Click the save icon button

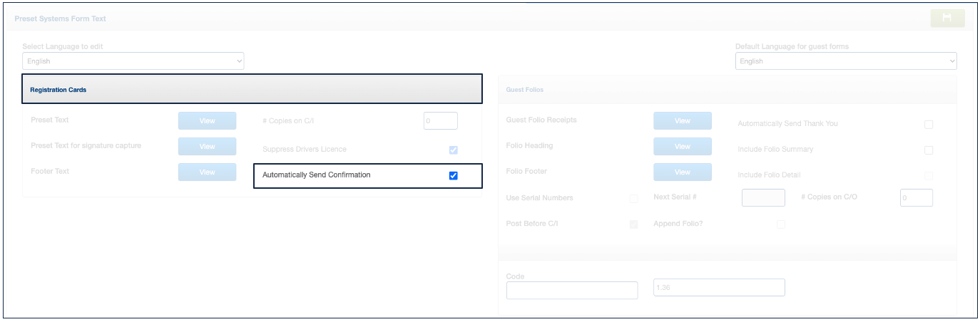click(x=947, y=19)
